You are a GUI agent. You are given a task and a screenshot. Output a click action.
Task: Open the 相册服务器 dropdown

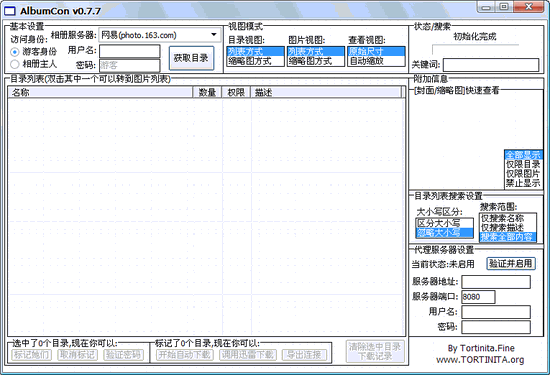pos(160,35)
